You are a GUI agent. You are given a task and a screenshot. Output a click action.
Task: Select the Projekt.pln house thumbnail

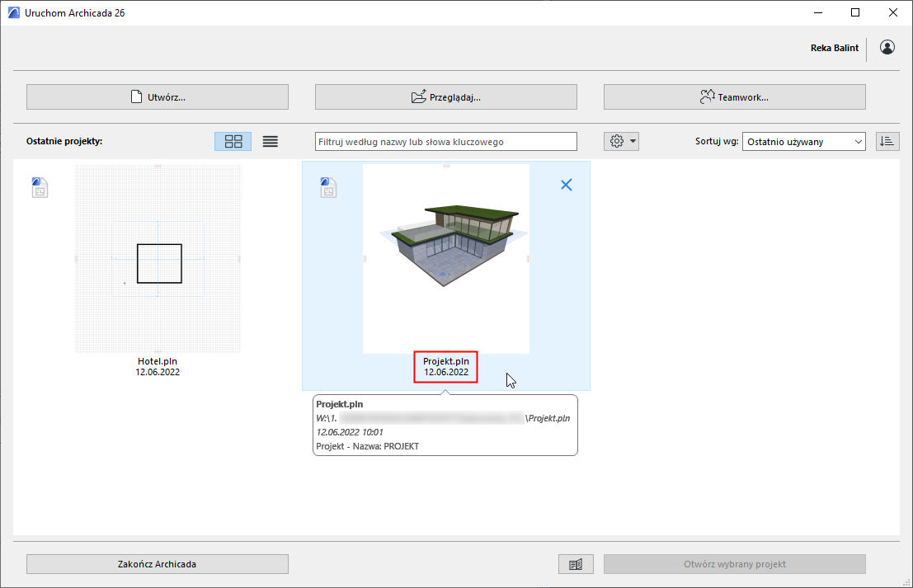[x=446, y=258]
